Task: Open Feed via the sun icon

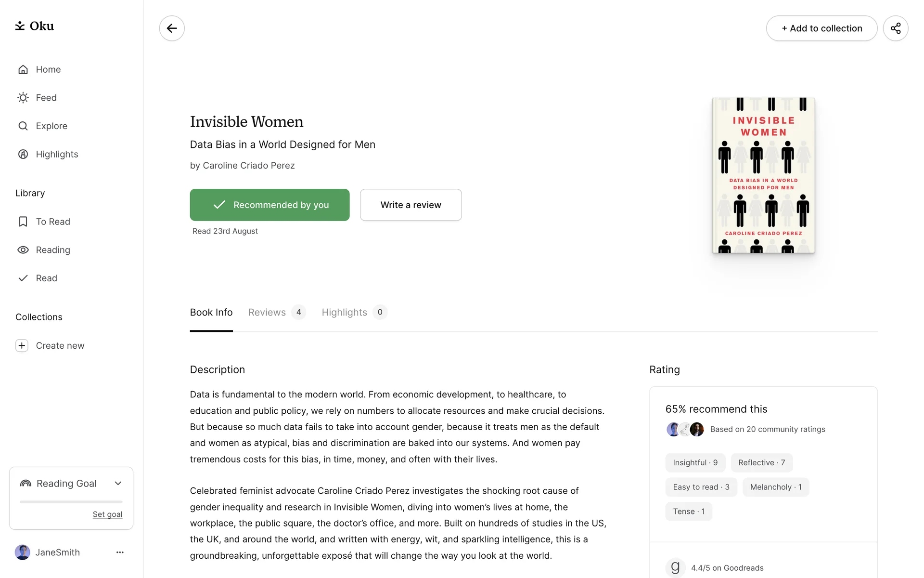Action: point(23,98)
